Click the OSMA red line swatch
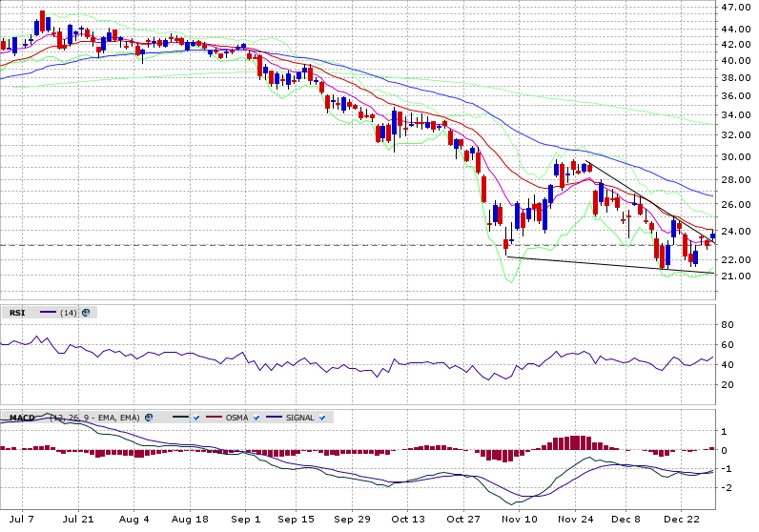 pos(214,418)
